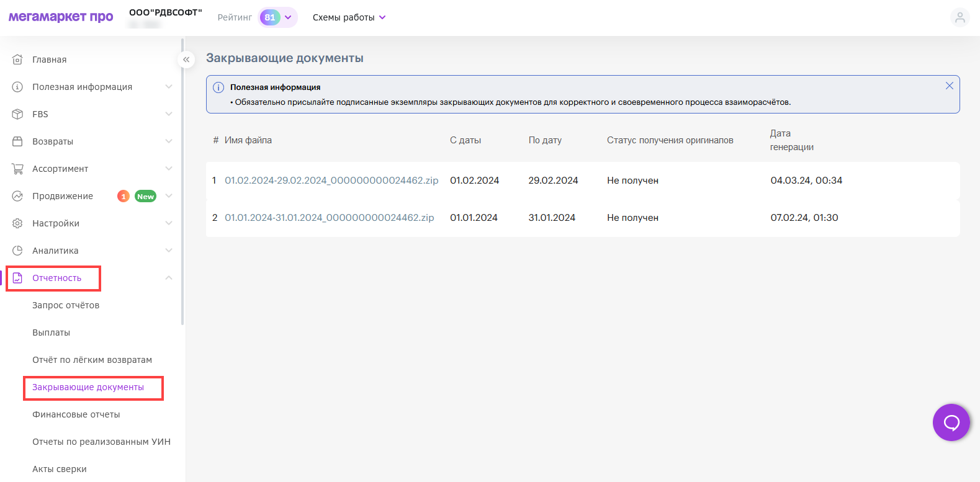
Task: Click the box icon next to FBS
Action: (17, 114)
